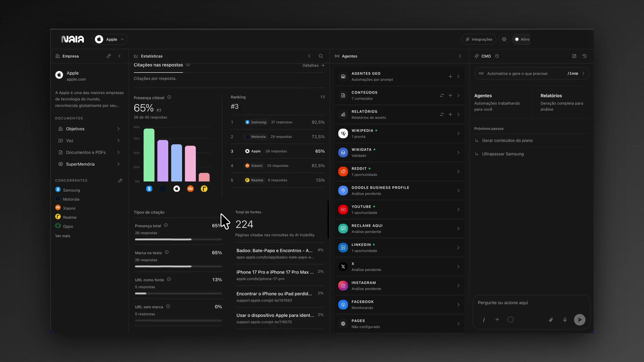This screenshot has width=644, height=362.
Task: Select Xiaomi in the competitors list
Action: (65, 208)
